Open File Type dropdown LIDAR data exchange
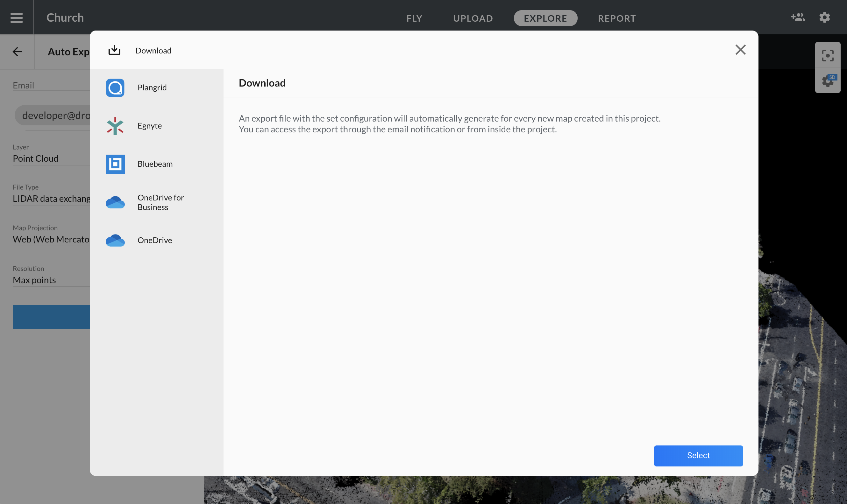The image size is (847, 504). [x=51, y=199]
